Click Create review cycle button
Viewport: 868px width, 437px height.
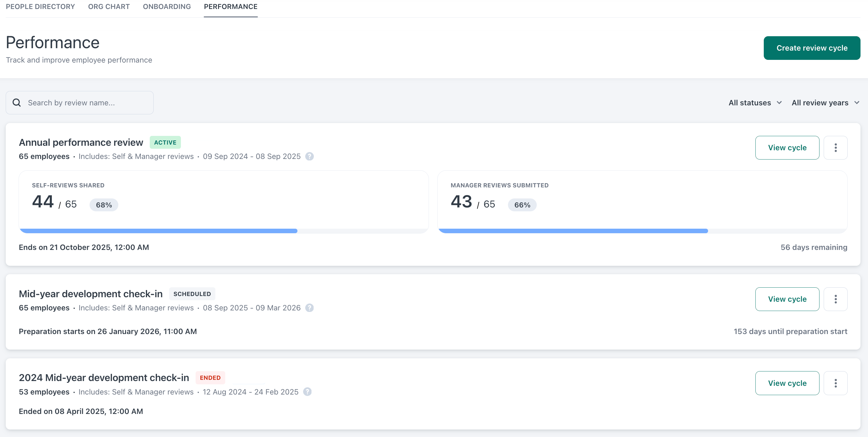point(812,48)
